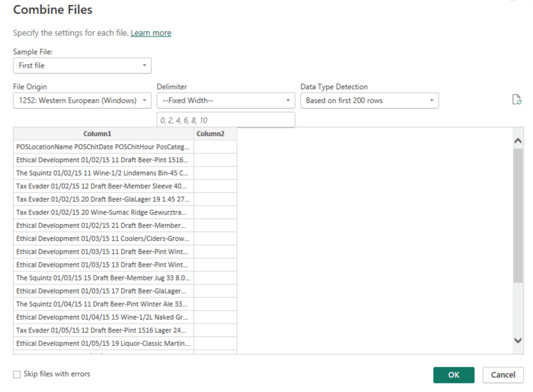Image resolution: width=533 pixels, height=392 pixels.
Task: Click the preview vertical scrollbar thumb
Action: pyautogui.click(x=517, y=216)
